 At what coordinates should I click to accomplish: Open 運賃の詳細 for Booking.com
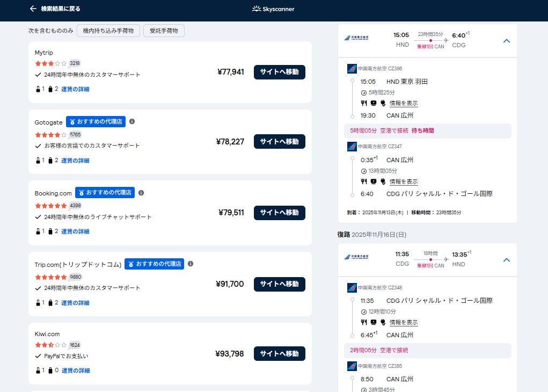coord(75,231)
